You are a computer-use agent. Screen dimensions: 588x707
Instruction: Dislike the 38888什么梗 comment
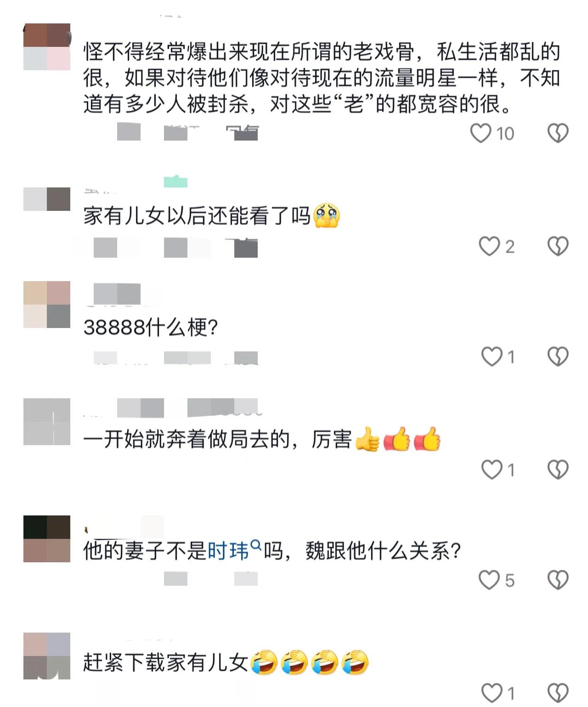pyautogui.click(x=558, y=356)
